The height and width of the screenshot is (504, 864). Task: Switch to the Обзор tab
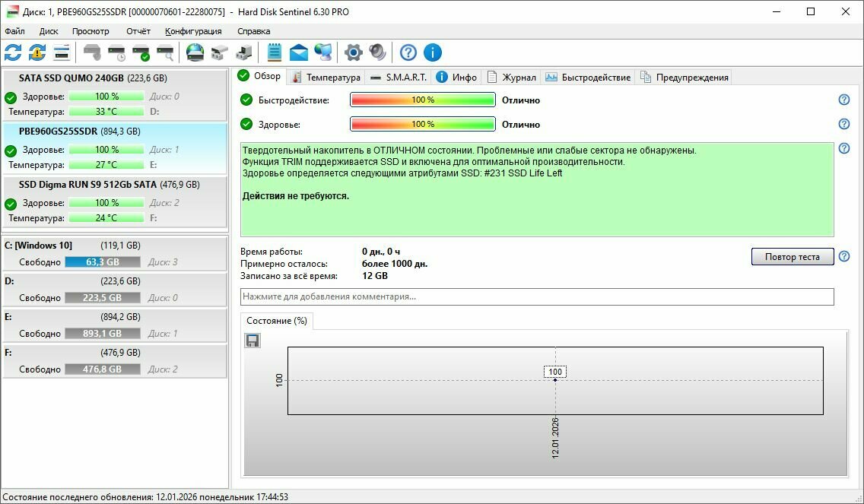point(259,76)
